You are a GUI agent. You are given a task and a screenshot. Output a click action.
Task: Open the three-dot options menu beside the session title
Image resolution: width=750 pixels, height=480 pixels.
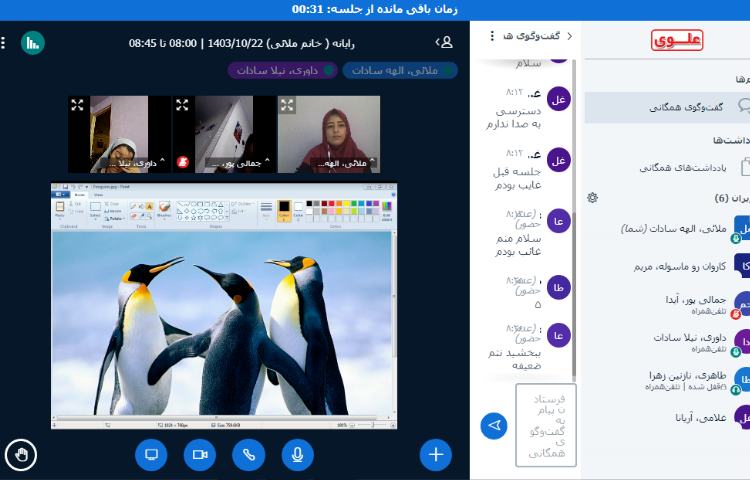coord(3,43)
